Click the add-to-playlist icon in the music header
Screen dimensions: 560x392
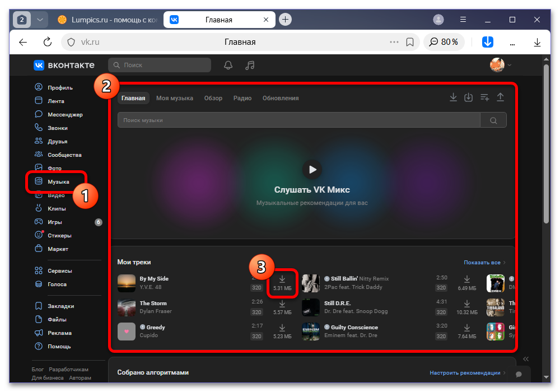tap(484, 97)
